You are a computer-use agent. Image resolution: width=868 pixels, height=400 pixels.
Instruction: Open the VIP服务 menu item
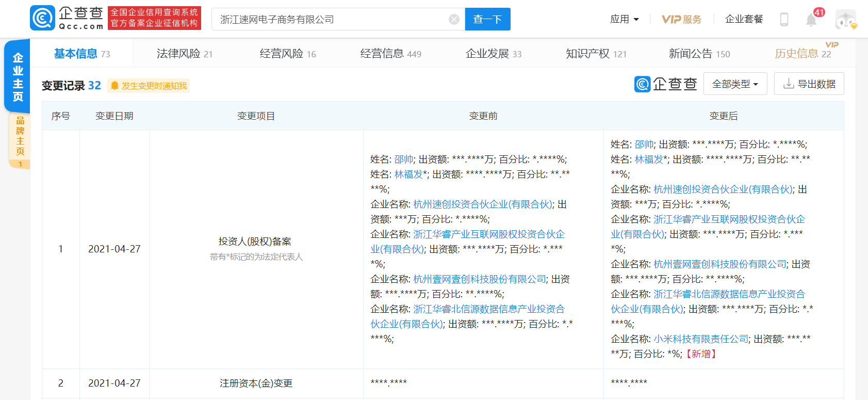[681, 20]
